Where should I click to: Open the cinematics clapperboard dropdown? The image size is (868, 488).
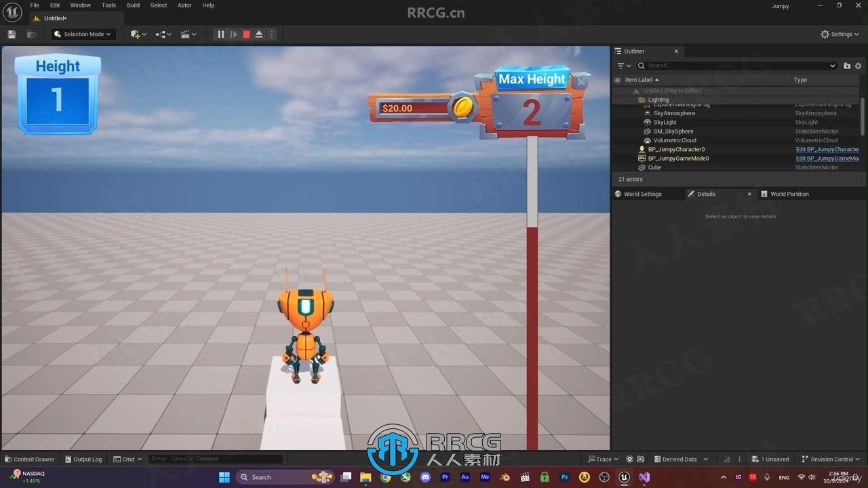pos(189,34)
